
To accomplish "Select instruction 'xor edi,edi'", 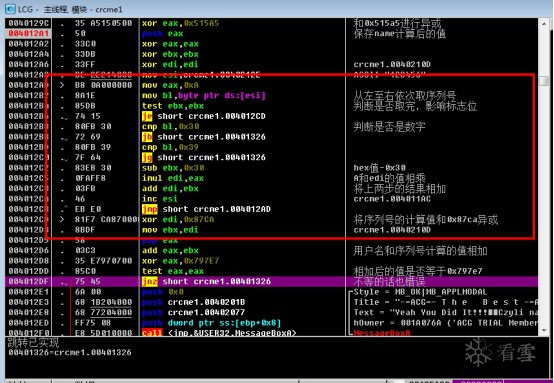I will [x=170, y=65].
